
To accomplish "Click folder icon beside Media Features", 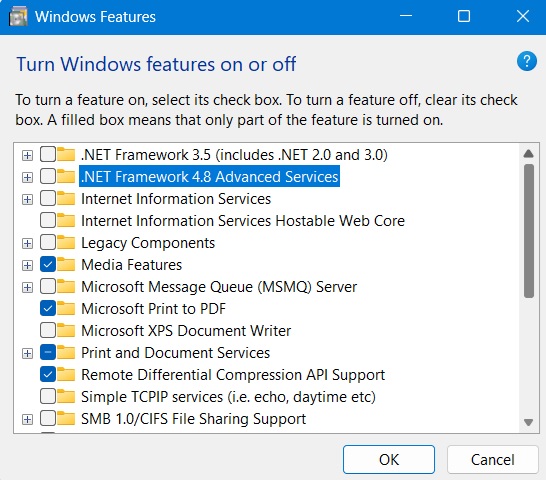I will point(66,265).
